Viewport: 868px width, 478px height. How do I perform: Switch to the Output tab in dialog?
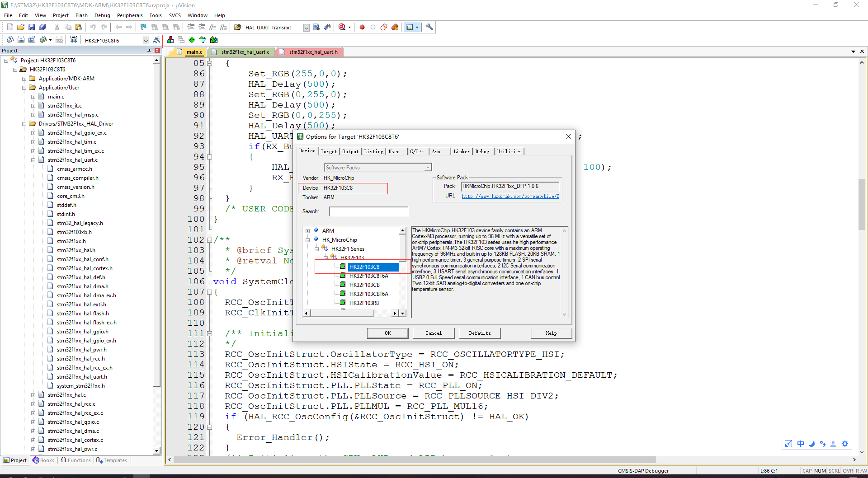point(350,151)
